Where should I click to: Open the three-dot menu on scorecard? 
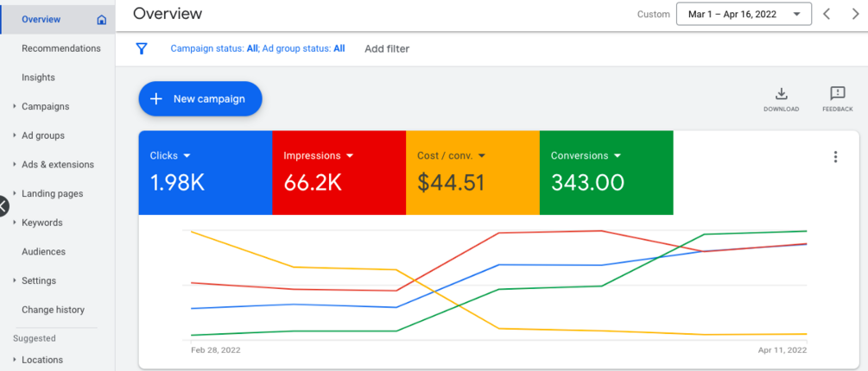click(x=835, y=157)
